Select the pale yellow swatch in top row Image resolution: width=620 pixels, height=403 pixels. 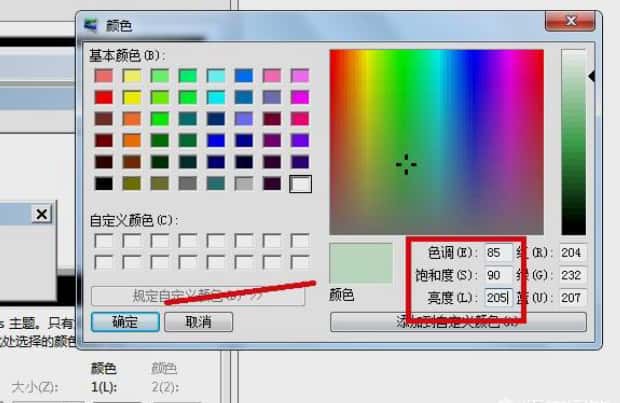click(x=132, y=76)
